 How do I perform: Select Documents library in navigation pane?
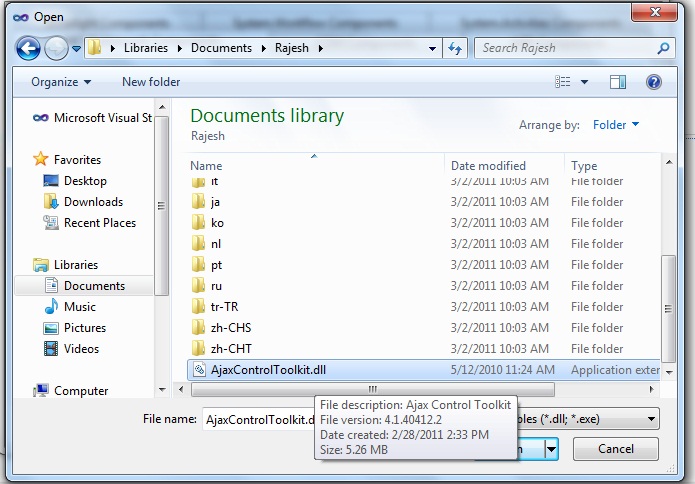click(x=84, y=286)
